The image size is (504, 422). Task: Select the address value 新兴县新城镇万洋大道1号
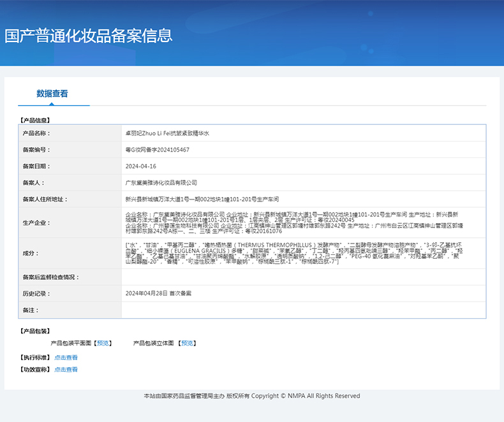[x=202, y=199]
